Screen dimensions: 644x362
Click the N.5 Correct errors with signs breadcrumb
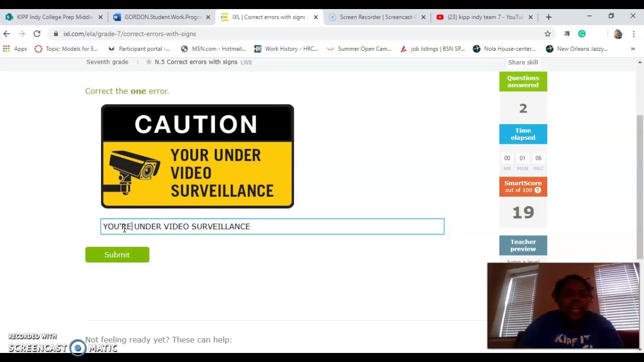tap(196, 62)
